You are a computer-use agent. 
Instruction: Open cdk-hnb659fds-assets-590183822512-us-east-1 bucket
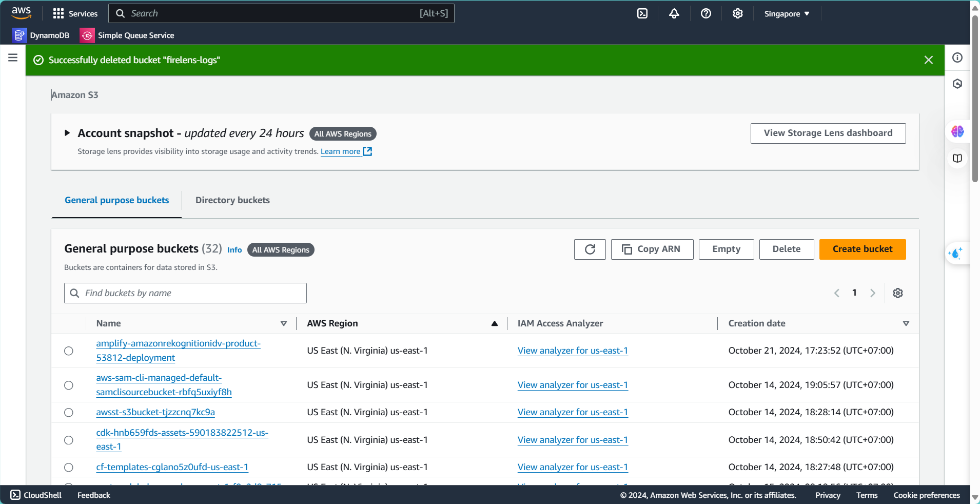[182, 440]
